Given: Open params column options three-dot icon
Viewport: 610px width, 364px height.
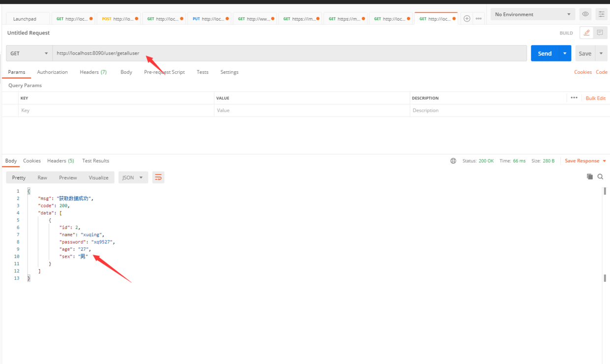Looking at the screenshot, I should [x=574, y=98].
